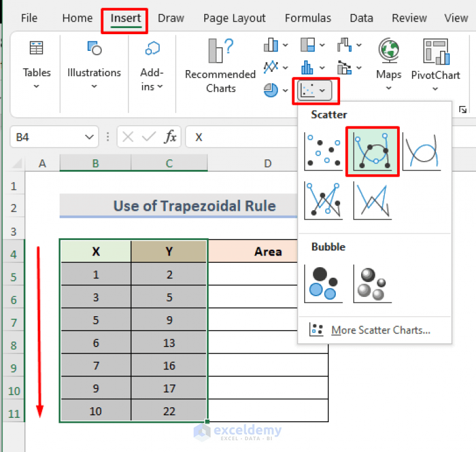The height and width of the screenshot is (452, 476).
Task: Select the 'Use of Trapezoidal Rule' title cell
Action: (179, 206)
